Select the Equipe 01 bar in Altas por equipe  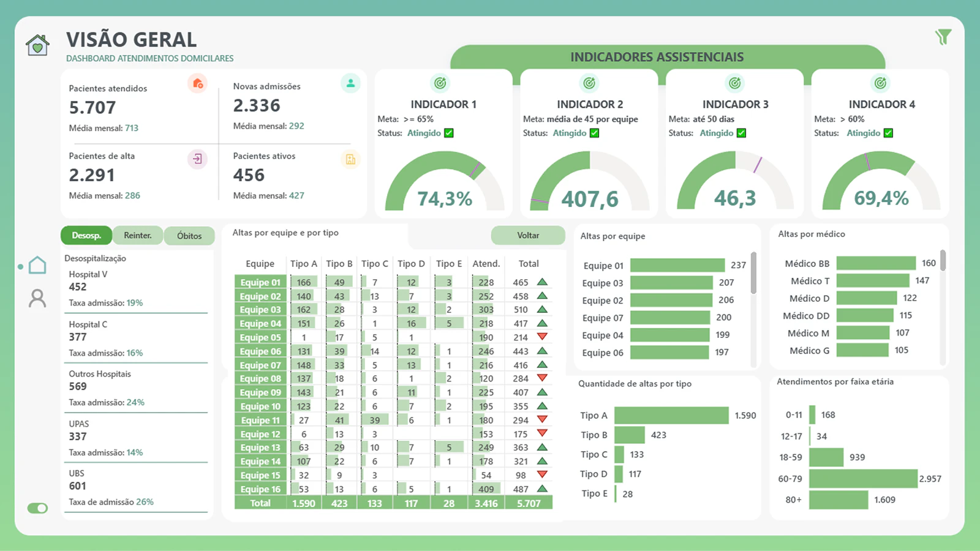click(677, 265)
